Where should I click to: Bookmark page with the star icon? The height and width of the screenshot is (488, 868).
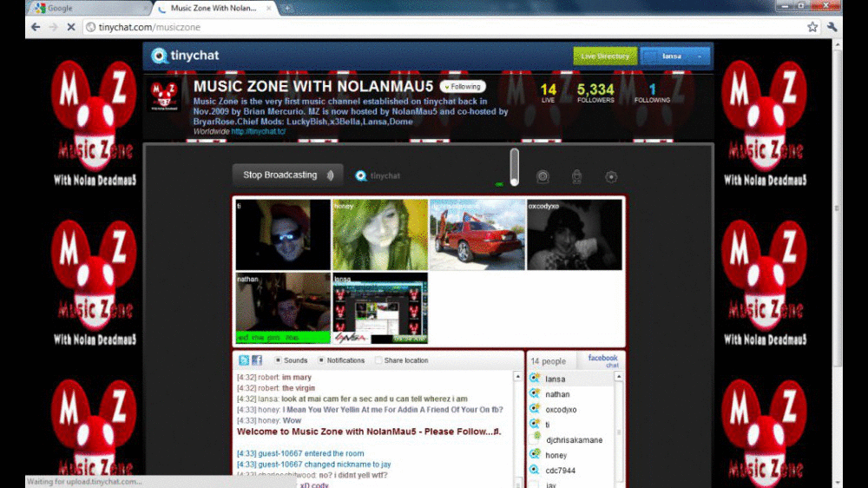(x=812, y=27)
